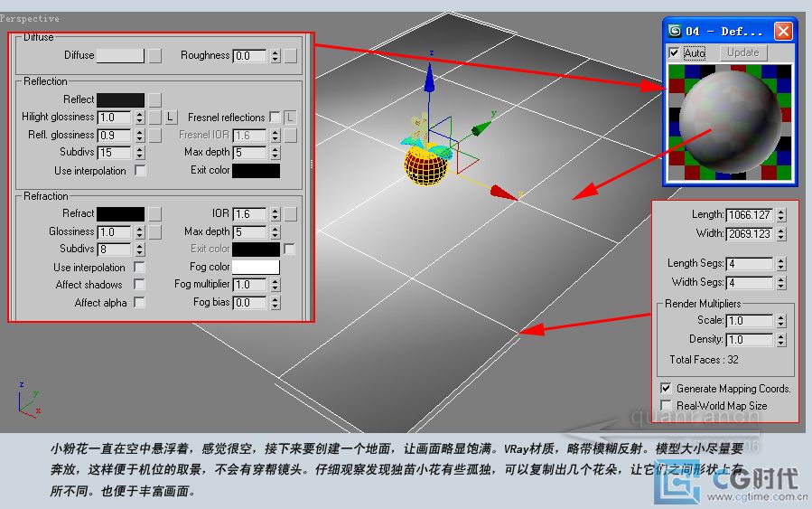Image resolution: width=812 pixels, height=509 pixels.
Task: Click the Reflection Subdivs field showing 15
Action: (x=114, y=153)
